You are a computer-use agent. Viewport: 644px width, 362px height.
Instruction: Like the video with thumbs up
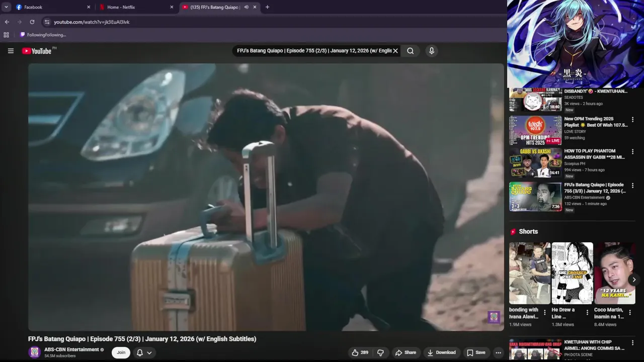[360, 352]
